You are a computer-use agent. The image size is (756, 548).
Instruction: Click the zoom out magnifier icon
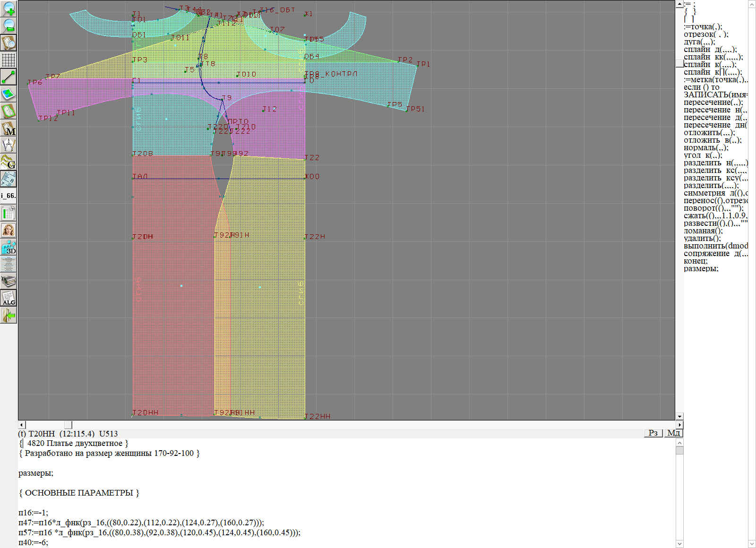[9, 26]
